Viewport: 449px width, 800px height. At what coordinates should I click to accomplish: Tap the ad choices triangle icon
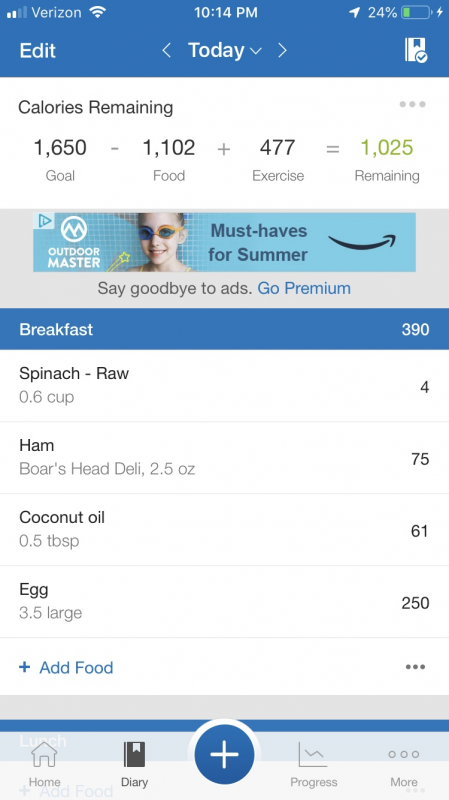(x=44, y=221)
